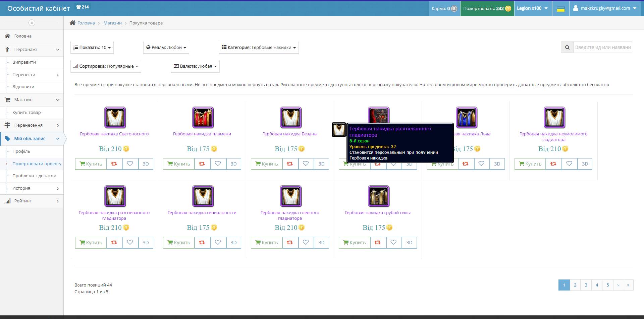Click search magnifier icon

click(x=567, y=47)
